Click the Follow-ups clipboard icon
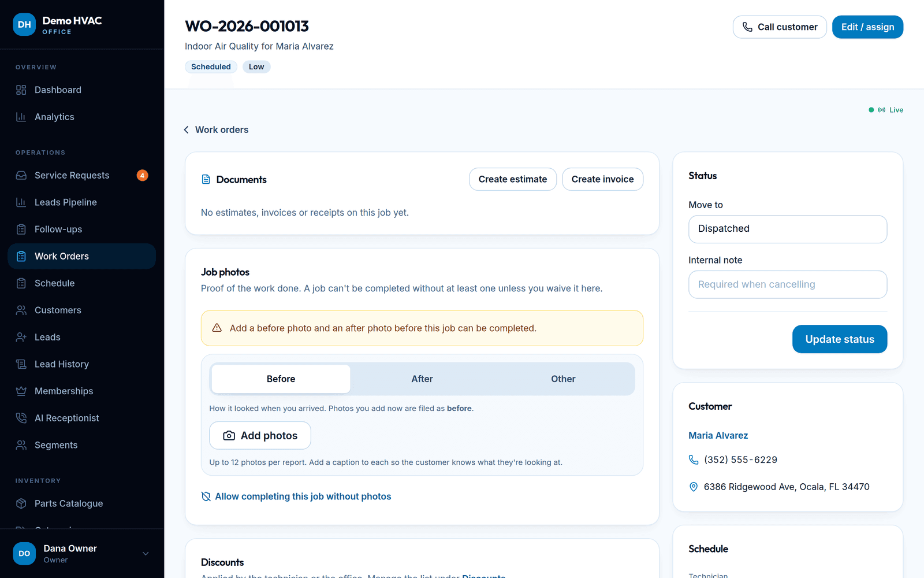924x578 pixels. pos(21,229)
